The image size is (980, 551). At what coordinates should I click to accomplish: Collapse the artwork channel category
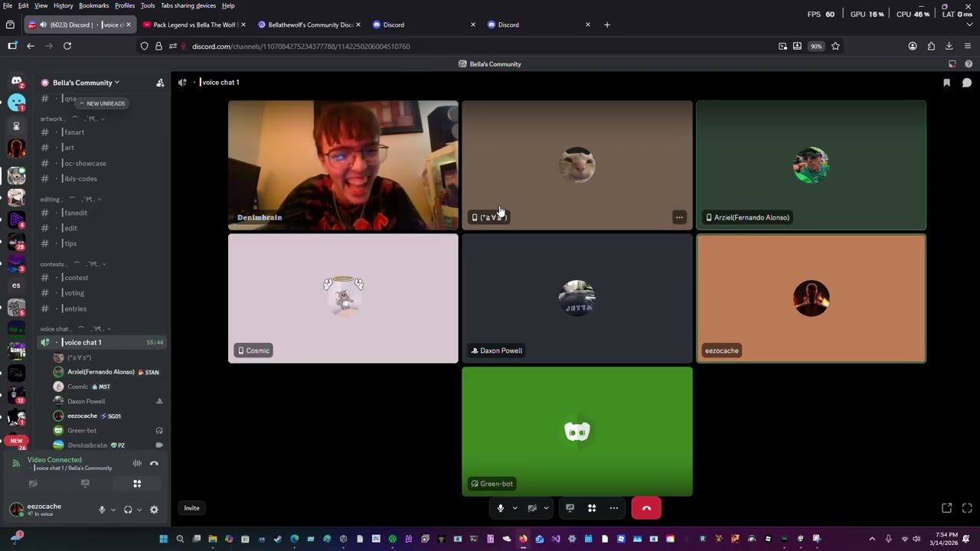pos(71,119)
